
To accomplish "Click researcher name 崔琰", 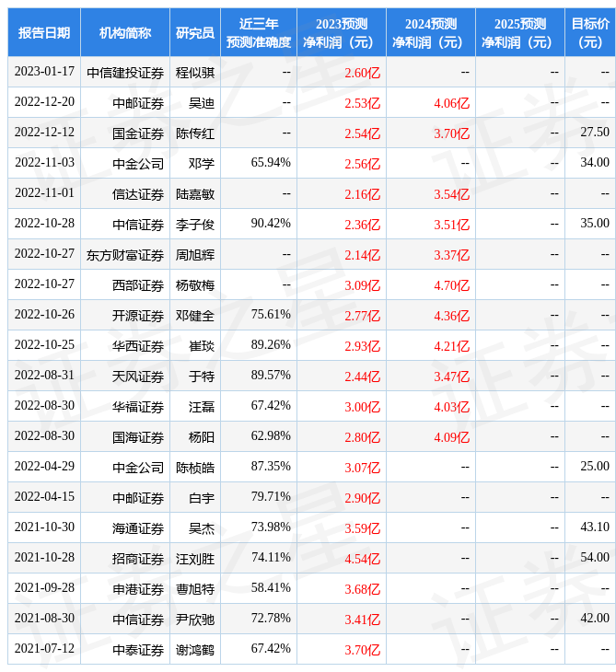I will 202,346.
